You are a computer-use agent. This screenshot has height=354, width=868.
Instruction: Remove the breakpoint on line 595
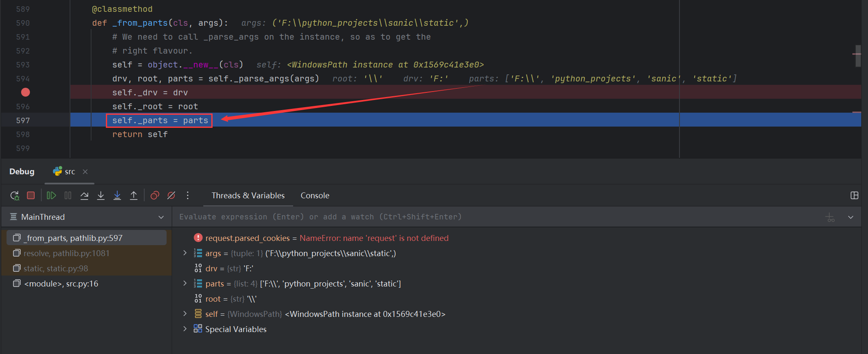pos(25,92)
